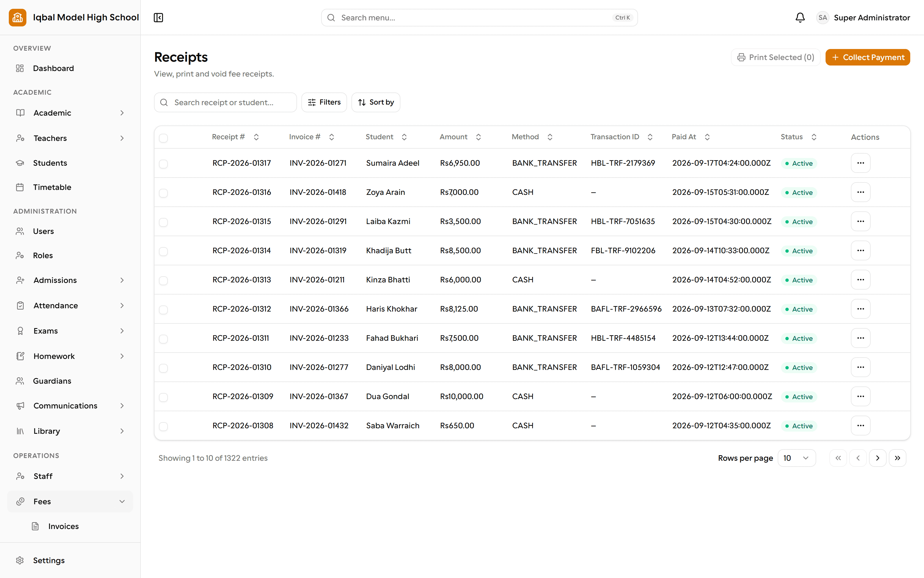Open the Students page

[70, 163]
